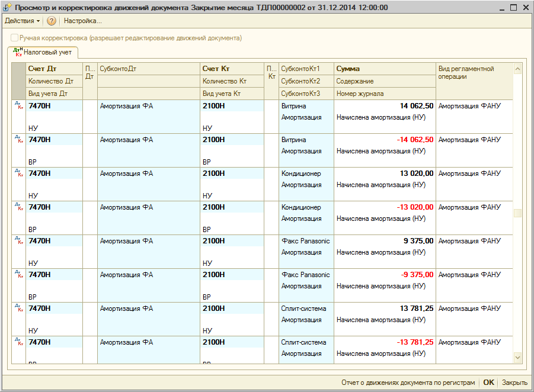The image size is (534, 392).
Task: Open Настройка... settings from toolbar
Action: [82, 21]
